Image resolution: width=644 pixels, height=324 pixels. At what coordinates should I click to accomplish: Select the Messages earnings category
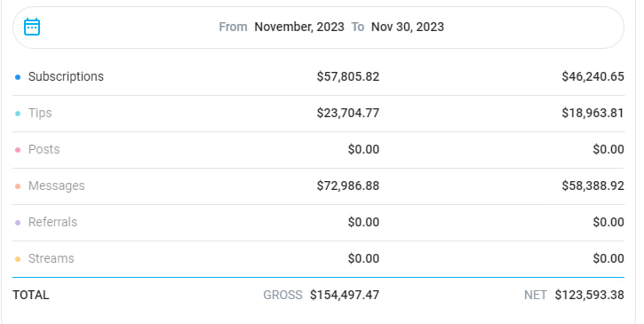coord(56,186)
